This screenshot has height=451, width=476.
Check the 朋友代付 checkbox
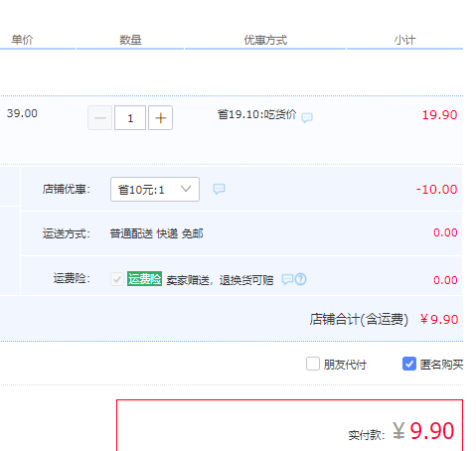[x=313, y=364]
